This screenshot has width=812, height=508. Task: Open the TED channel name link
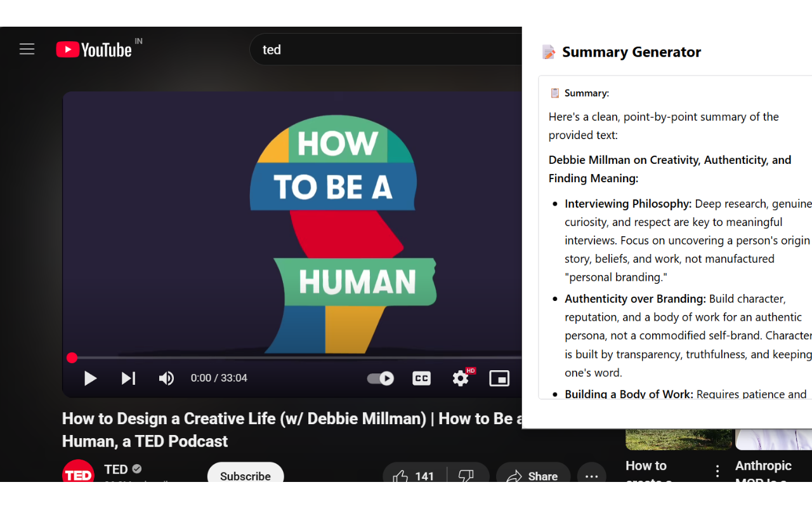pos(116,469)
